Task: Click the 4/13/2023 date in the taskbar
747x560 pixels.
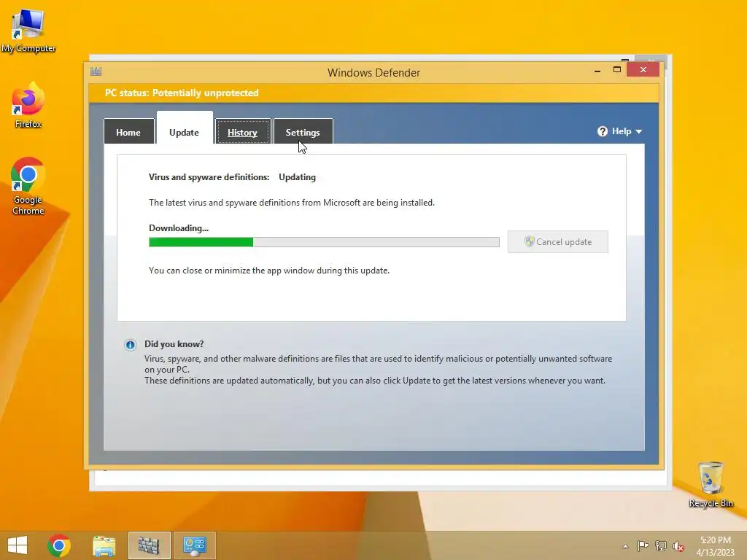Action: (716, 553)
